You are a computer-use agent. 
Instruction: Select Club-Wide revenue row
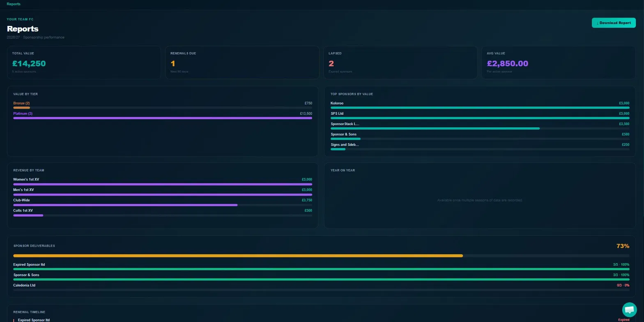[163, 202]
